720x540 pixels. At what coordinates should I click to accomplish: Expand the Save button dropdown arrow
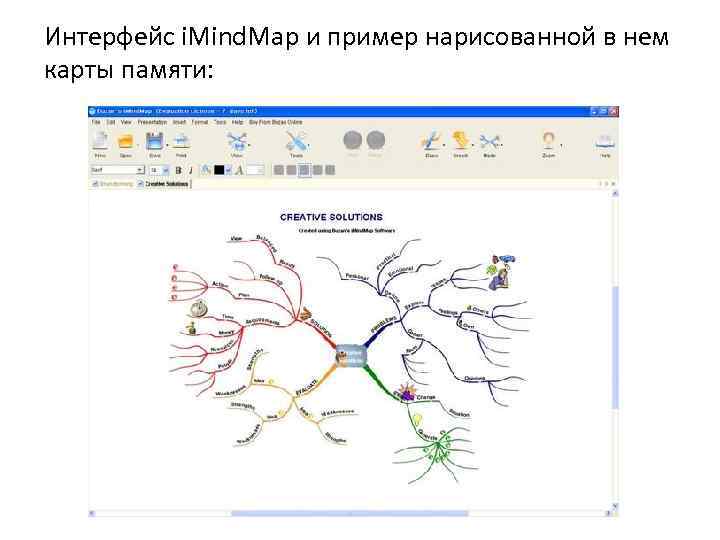(167, 146)
